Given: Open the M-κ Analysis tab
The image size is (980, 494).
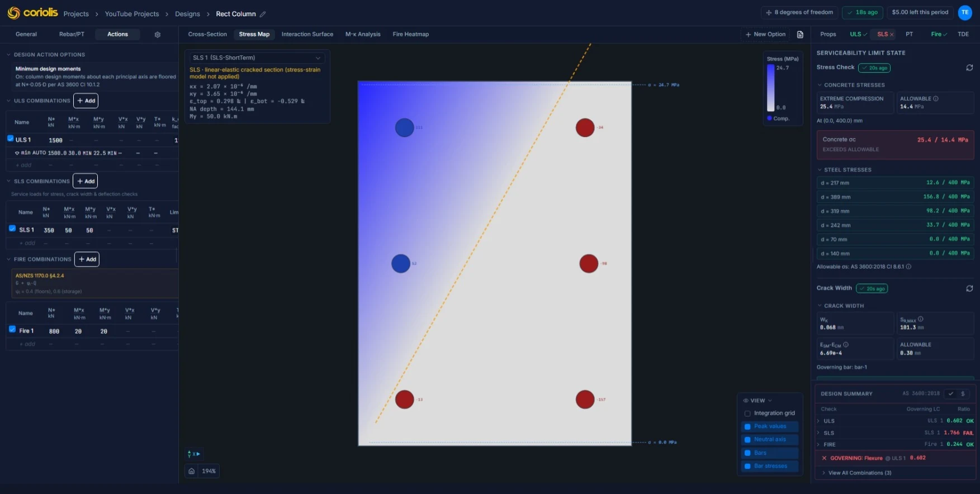Looking at the screenshot, I should coord(363,35).
